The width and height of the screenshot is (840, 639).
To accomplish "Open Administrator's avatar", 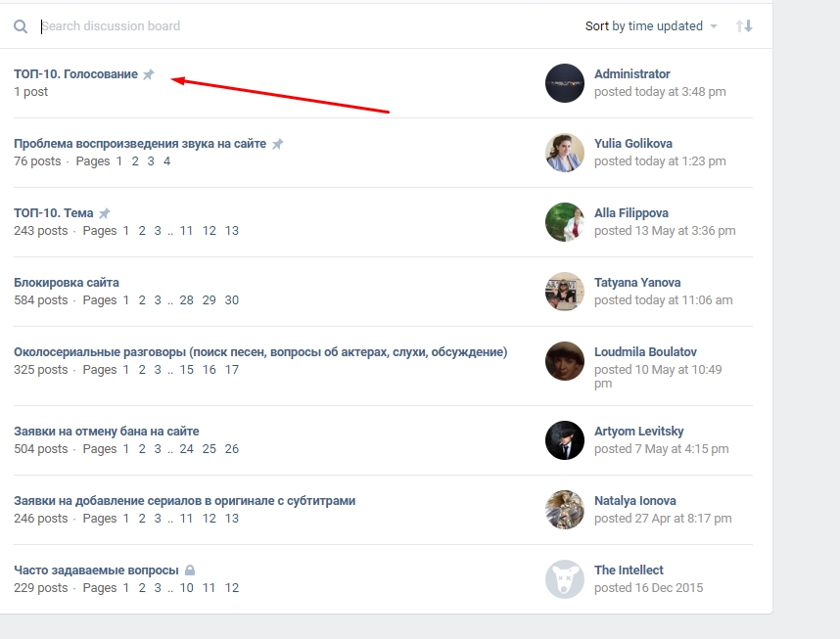I will (565, 83).
